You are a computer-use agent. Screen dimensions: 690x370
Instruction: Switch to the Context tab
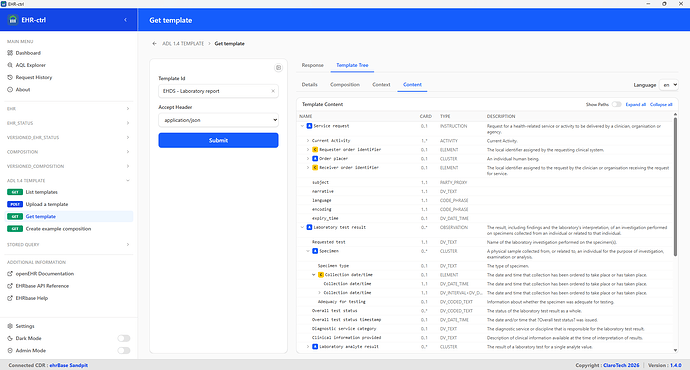[x=381, y=84]
